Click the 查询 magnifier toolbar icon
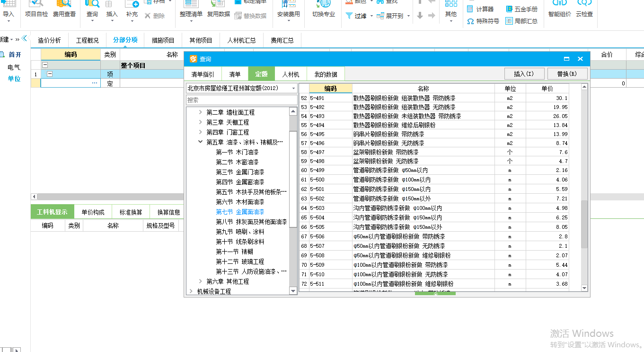This screenshot has height=352, width=644. point(92,4)
